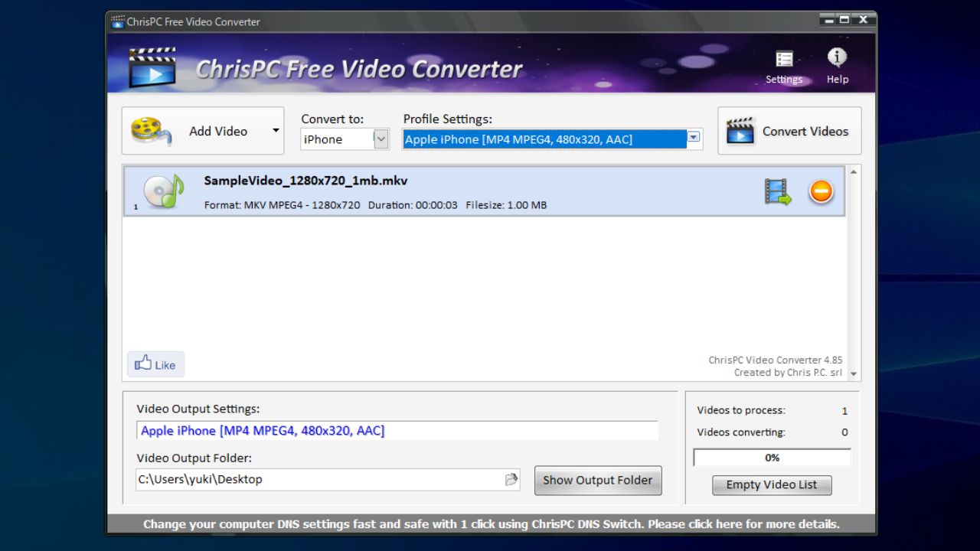Minimize the ChrisPC window
Viewport: 980px width, 551px height.
pyautogui.click(x=829, y=19)
